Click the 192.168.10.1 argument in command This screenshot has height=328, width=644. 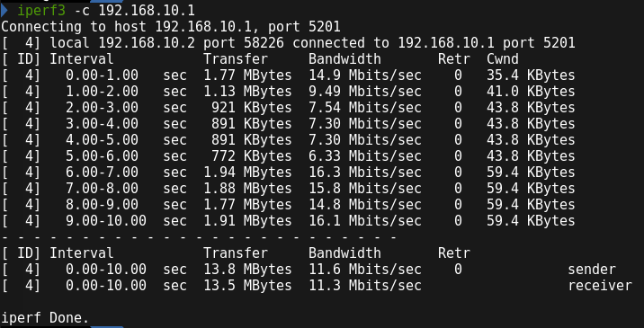tap(147, 10)
